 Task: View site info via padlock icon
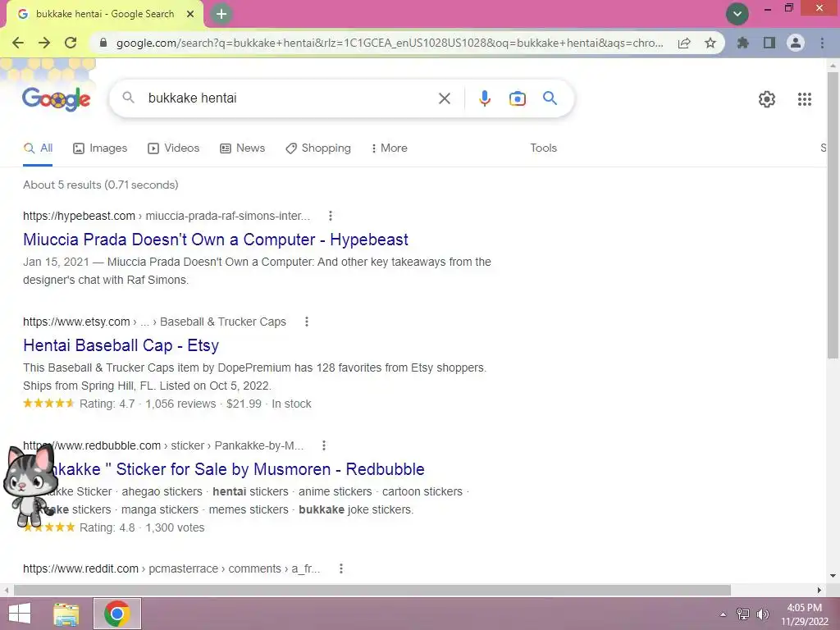point(103,43)
